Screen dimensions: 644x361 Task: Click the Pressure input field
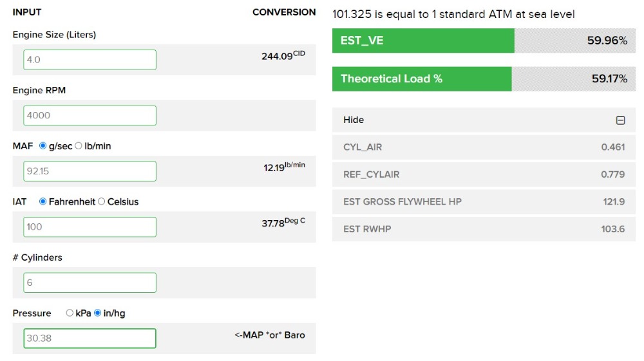point(90,338)
